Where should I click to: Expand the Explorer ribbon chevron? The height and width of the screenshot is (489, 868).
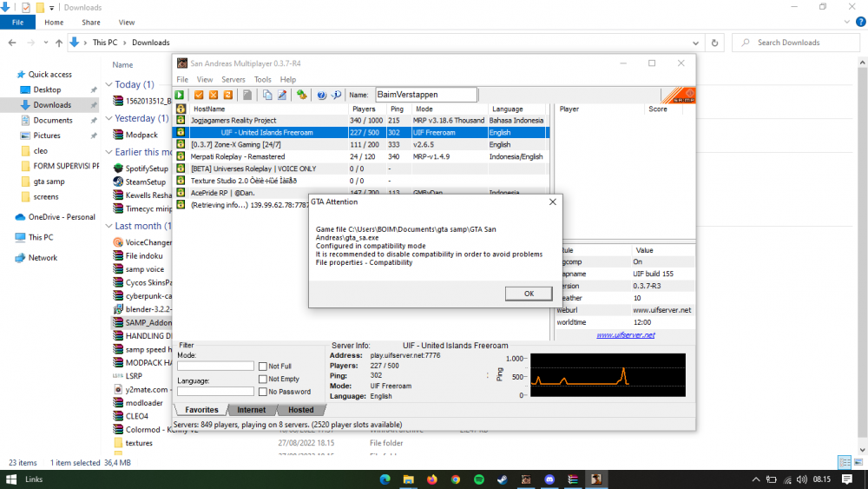coord(847,23)
